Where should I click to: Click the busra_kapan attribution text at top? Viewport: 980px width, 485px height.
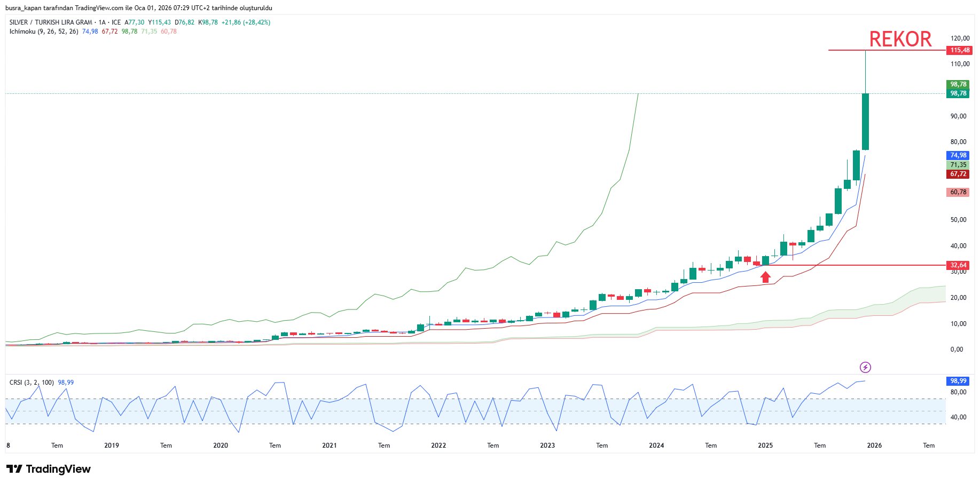(138, 8)
